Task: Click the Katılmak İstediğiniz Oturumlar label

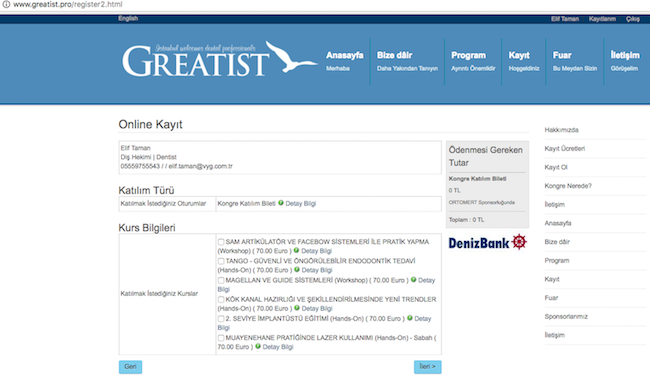Action: 163,203
